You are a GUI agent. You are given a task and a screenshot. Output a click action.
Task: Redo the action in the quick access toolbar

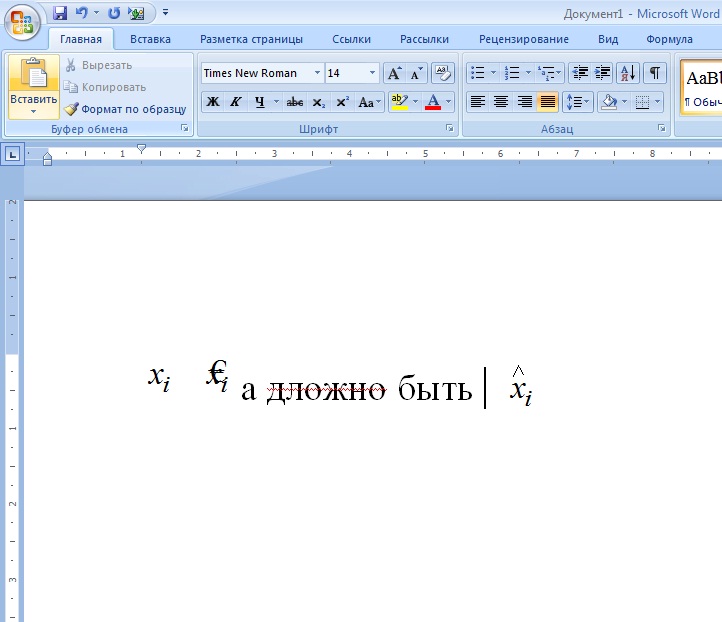pos(113,13)
